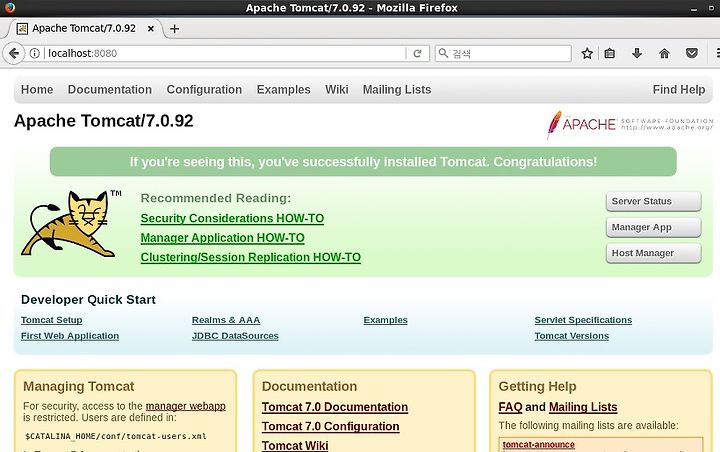Open Manager Application HOW-TO link
This screenshot has height=452, width=720.
click(x=222, y=238)
